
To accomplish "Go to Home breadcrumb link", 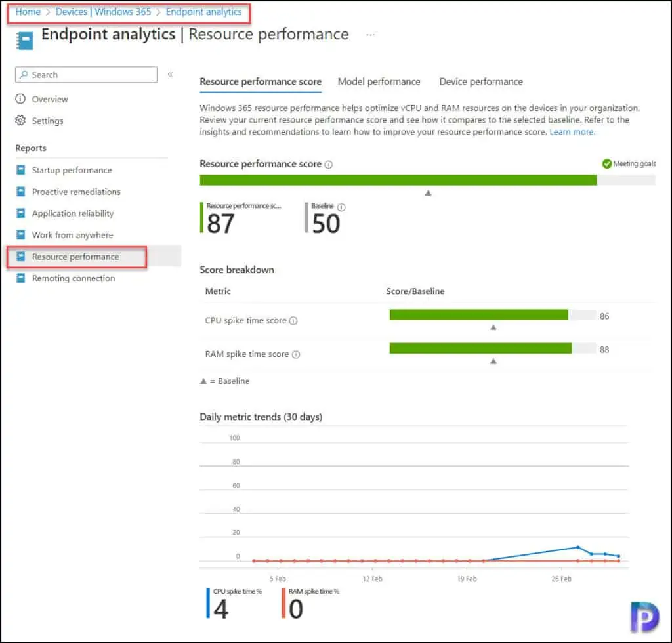I will [28, 12].
